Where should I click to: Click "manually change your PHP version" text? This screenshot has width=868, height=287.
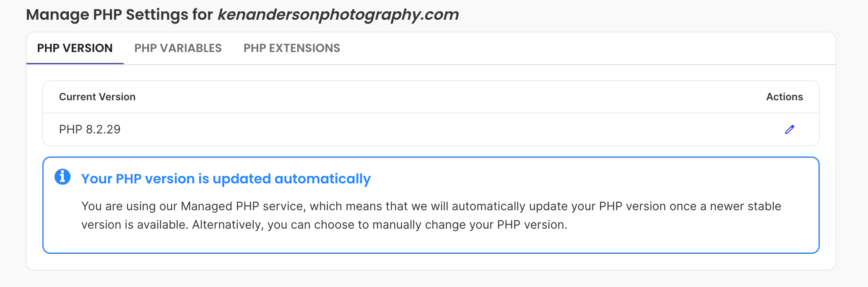point(469,225)
